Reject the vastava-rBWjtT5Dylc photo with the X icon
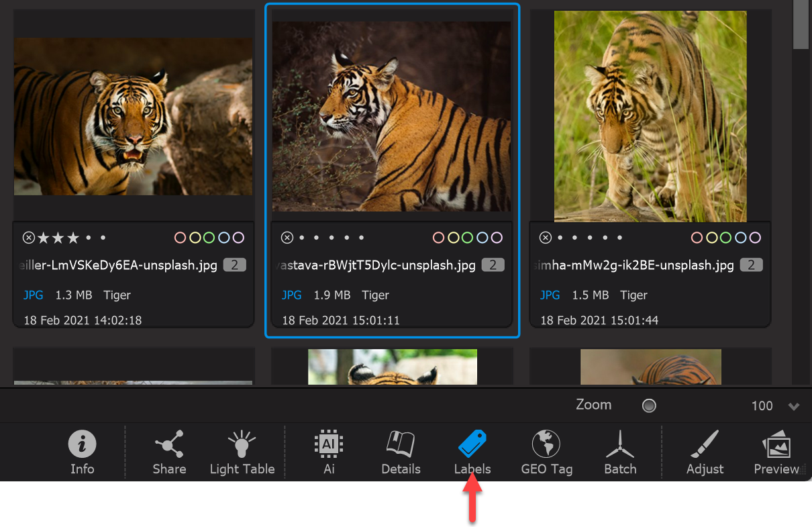The image size is (812, 527). point(287,238)
